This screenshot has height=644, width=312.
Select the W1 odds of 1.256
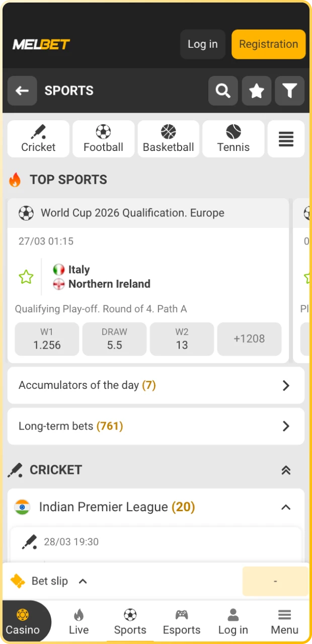[47, 339]
